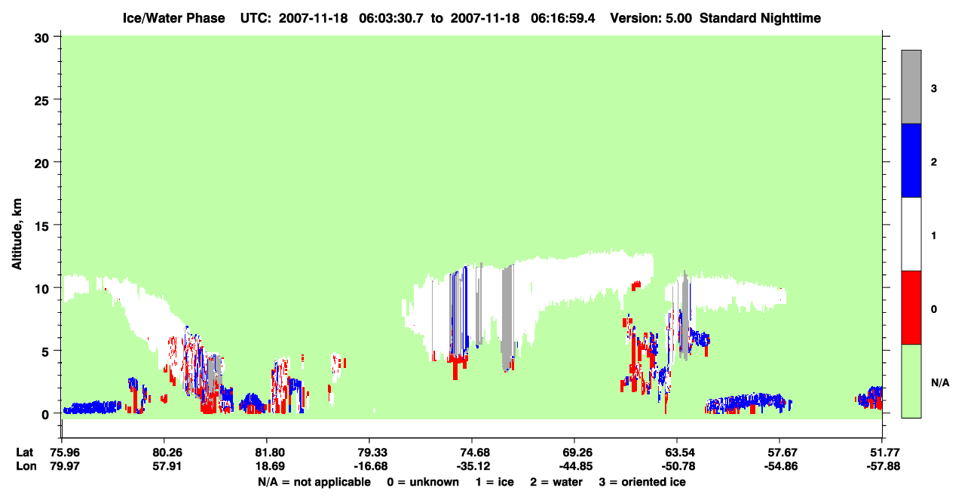Click the longitude value -16.68
The height and width of the screenshot is (503, 980).
coord(369,467)
